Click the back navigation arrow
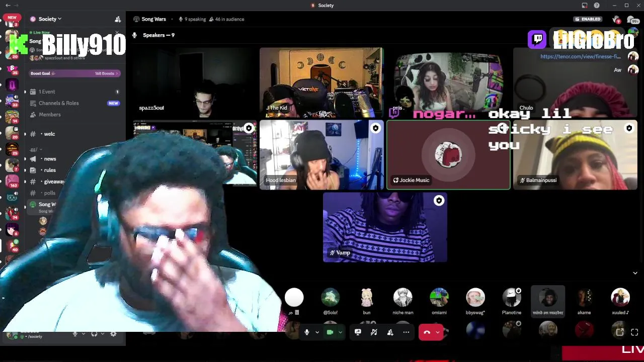 tap(8, 5)
